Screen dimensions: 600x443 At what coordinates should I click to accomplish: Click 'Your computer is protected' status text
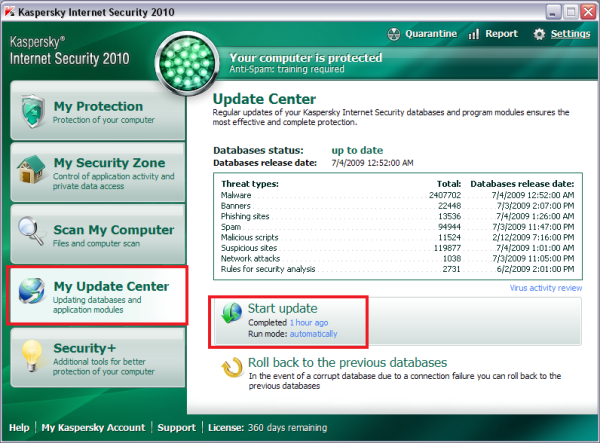pyautogui.click(x=306, y=58)
